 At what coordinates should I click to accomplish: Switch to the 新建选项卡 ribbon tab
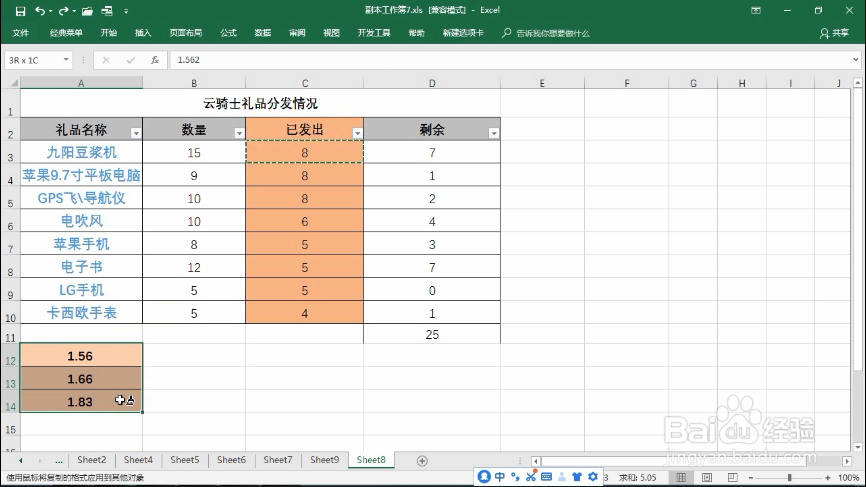[x=463, y=33]
